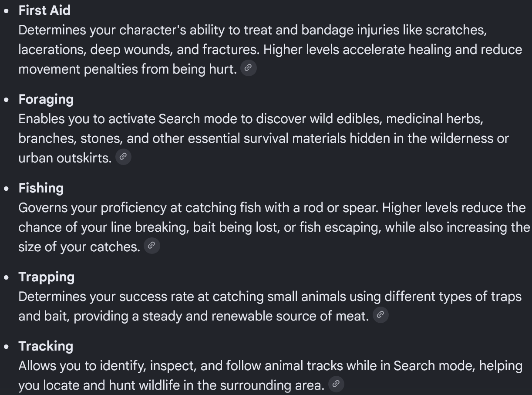The width and height of the screenshot is (532, 395).
Task: Click the bullet point beside Fishing
Action: coord(7,189)
